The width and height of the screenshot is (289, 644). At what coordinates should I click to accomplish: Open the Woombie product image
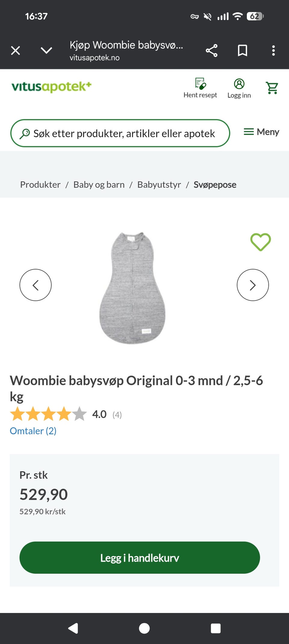point(132,288)
